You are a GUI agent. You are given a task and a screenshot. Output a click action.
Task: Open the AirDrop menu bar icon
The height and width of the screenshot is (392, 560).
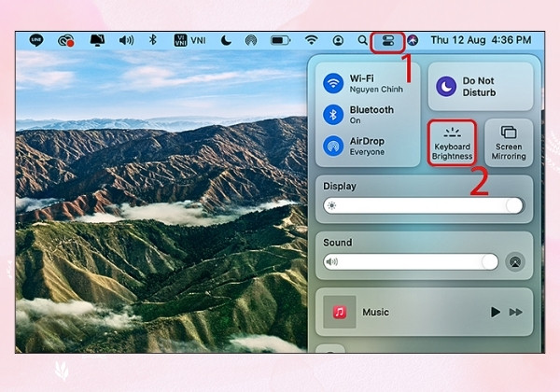(x=251, y=41)
